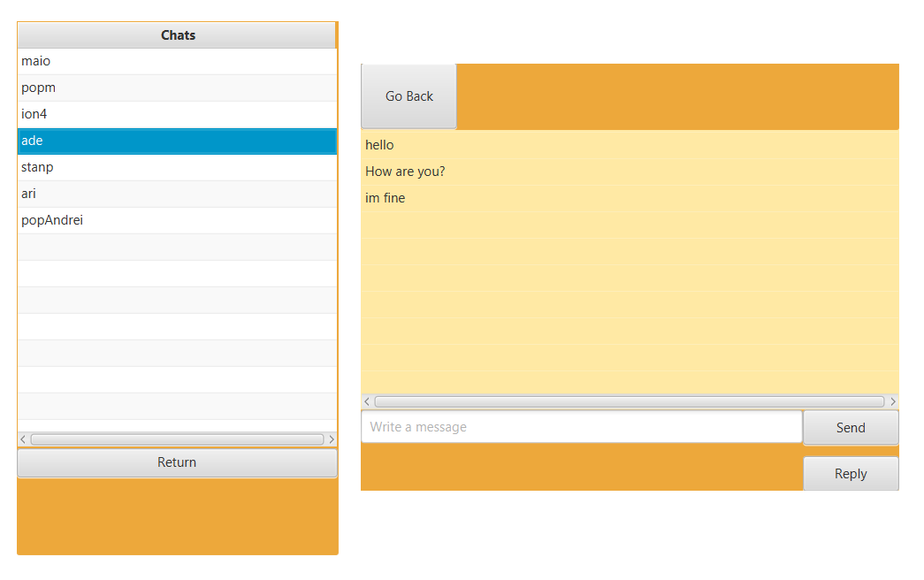
Task: Focus the Write a message field
Action: 582,427
